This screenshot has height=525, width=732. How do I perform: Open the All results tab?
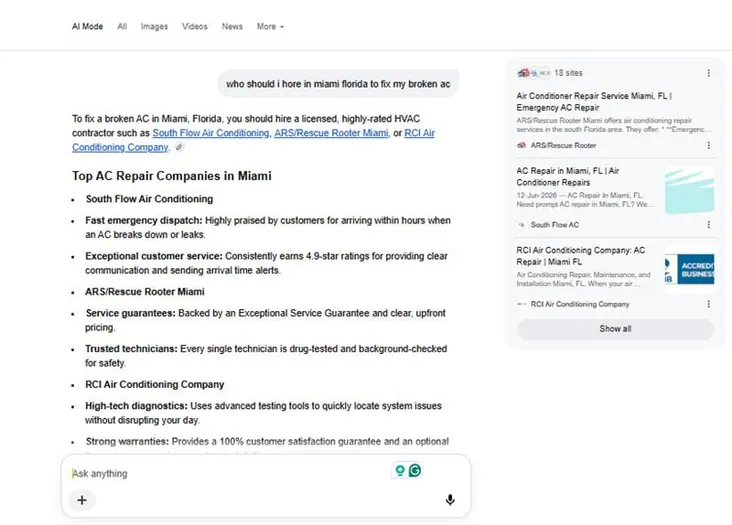pyautogui.click(x=122, y=27)
